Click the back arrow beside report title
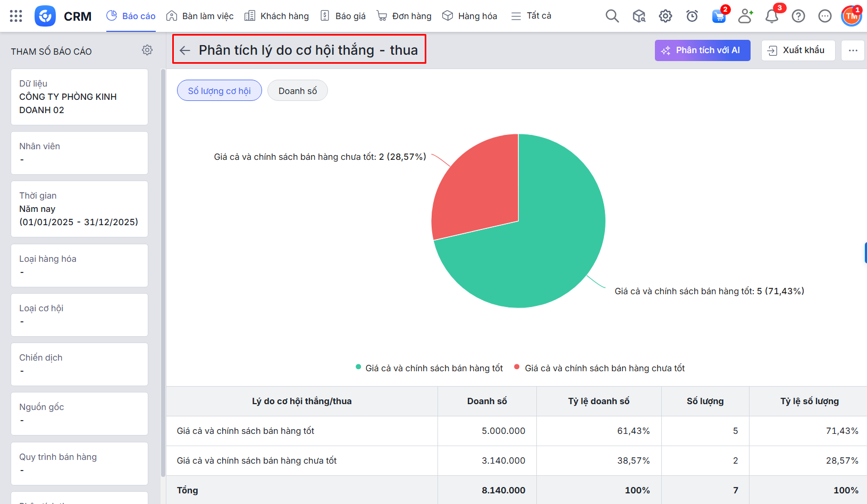Image resolution: width=867 pixels, height=504 pixels. [x=185, y=50]
